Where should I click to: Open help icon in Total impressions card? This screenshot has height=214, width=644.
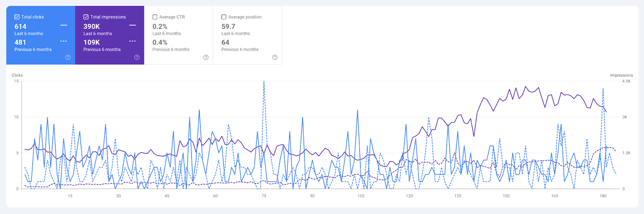[137, 57]
